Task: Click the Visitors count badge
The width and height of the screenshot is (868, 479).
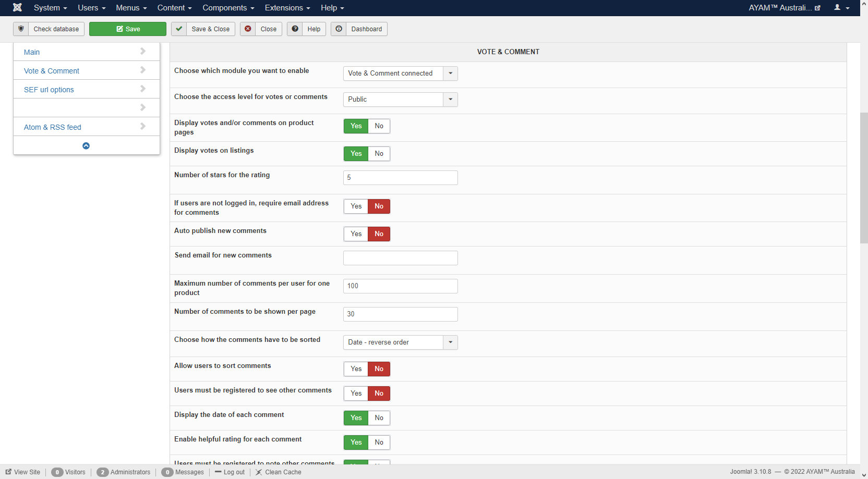Action: pos(57,472)
